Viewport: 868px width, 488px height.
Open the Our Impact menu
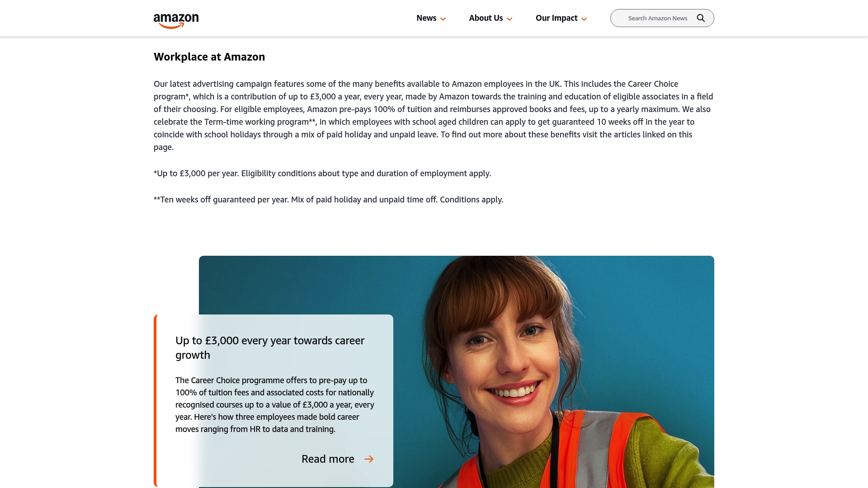pyautogui.click(x=557, y=18)
